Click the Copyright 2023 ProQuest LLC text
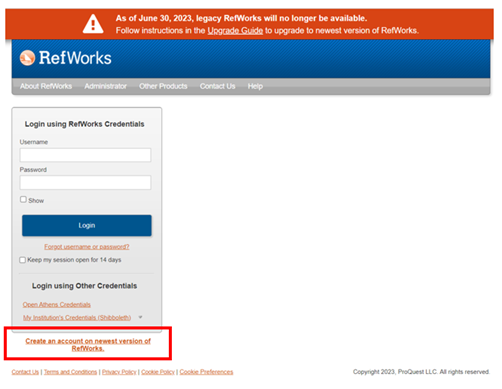The height and width of the screenshot is (389, 502). [x=421, y=372]
